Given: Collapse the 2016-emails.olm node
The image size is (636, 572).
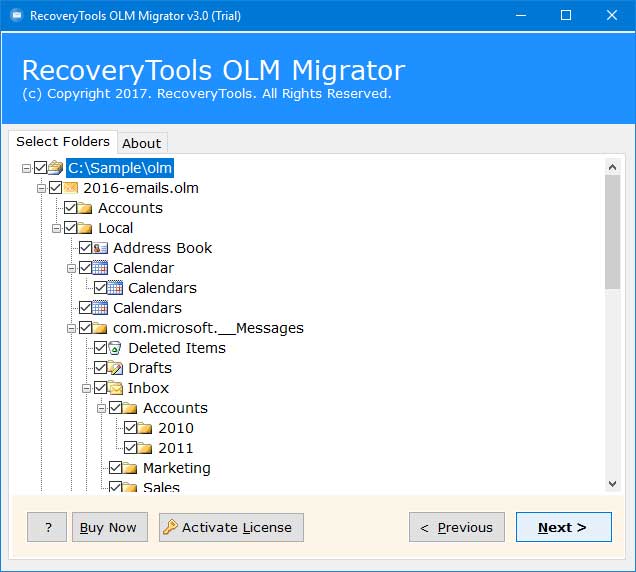Looking at the screenshot, I should (41, 188).
